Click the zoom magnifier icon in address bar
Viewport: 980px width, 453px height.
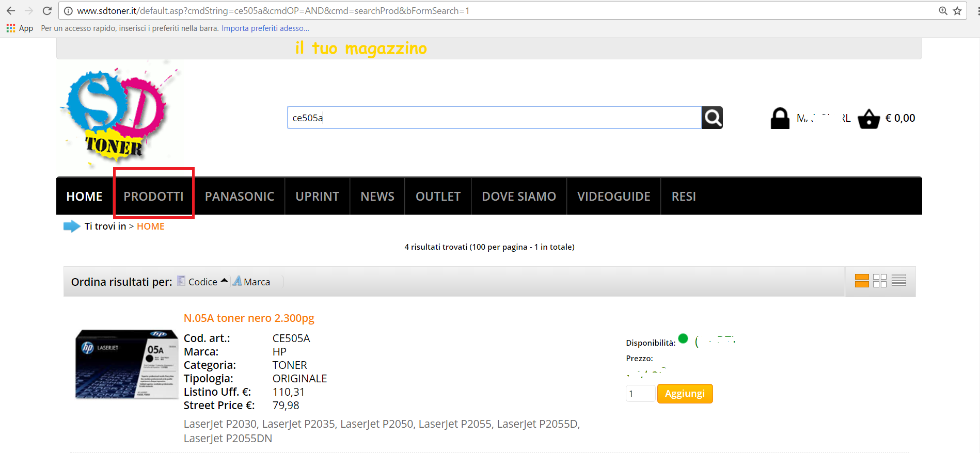[x=943, y=11]
